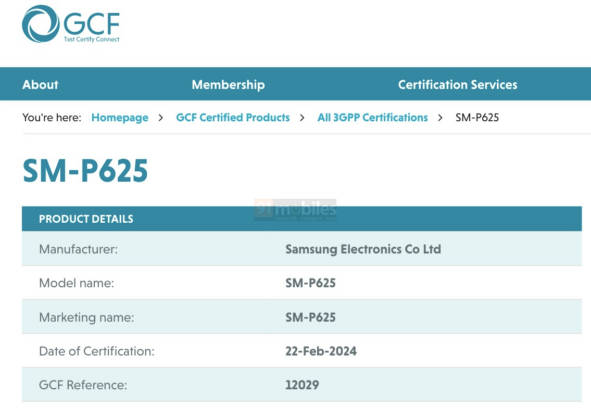Select the Marketing name value SM-P625
The image size is (591, 420).
pyautogui.click(x=311, y=317)
